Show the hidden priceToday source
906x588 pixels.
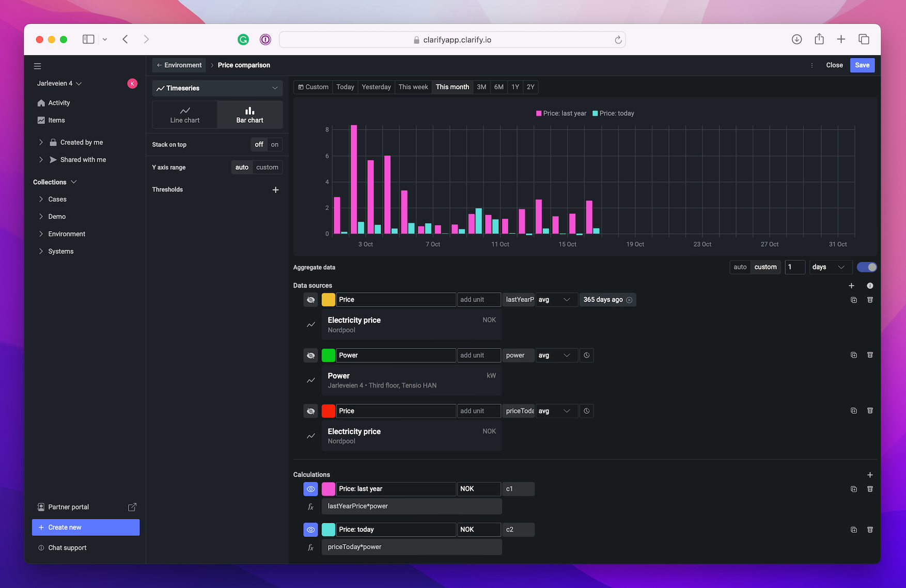(x=310, y=411)
